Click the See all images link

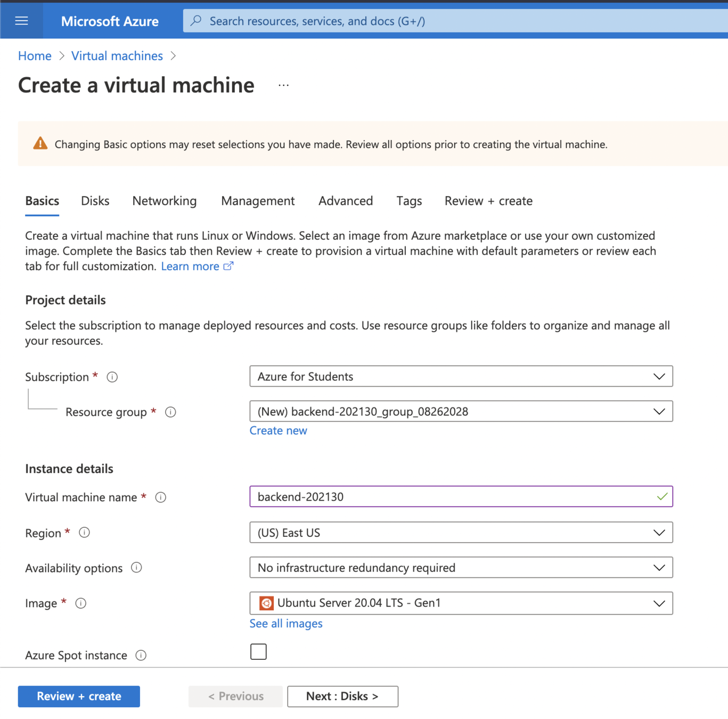point(286,624)
